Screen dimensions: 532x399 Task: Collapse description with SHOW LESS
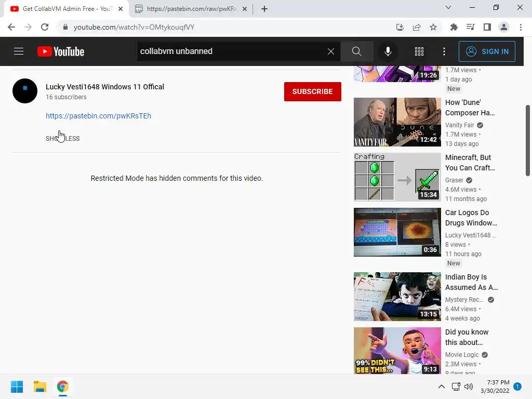[63, 138]
